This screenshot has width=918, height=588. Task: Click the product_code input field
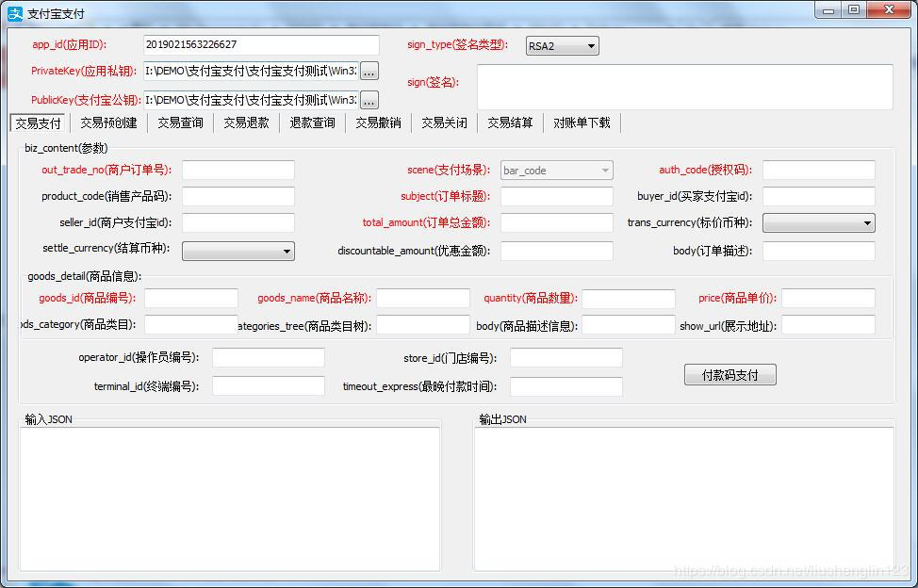coord(238,197)
